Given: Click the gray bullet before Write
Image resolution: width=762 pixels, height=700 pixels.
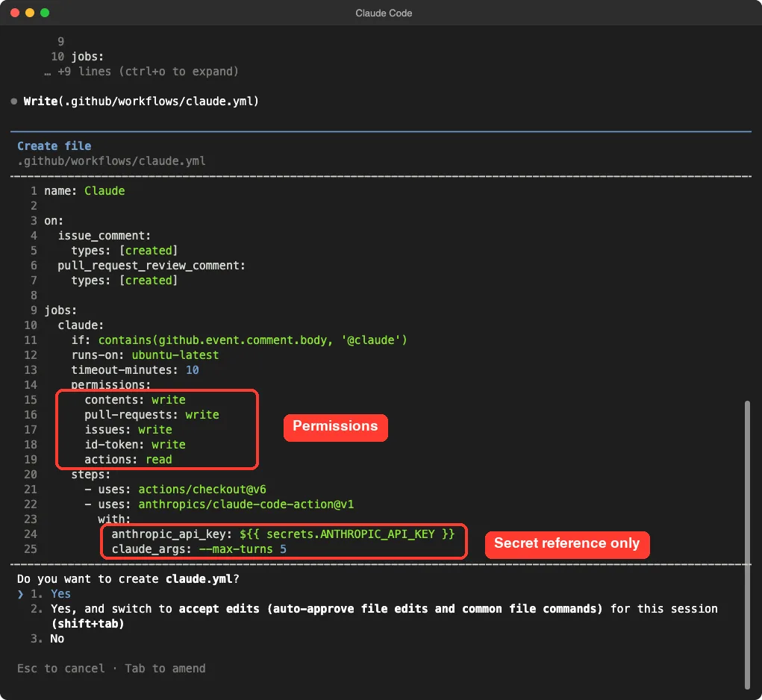Looking at the screenshot, I should click(x=14, y=101).
